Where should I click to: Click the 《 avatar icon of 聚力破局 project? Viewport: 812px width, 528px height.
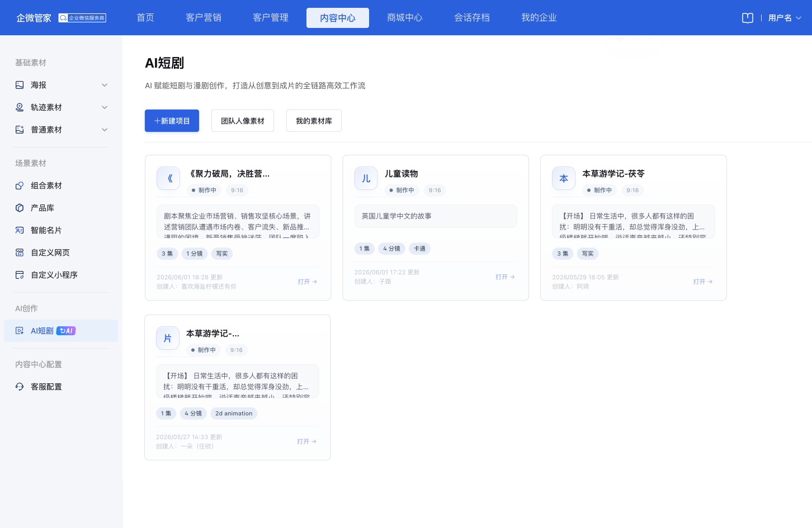click(168, 178)
